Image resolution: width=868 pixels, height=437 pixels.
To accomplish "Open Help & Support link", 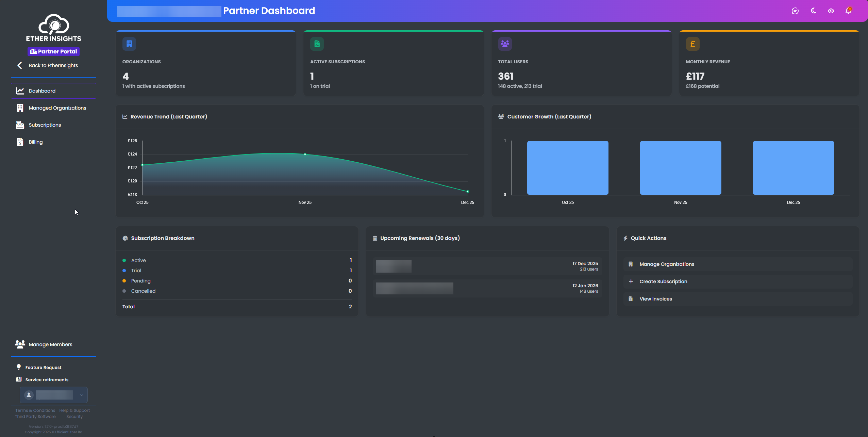I will coord(74,410).
